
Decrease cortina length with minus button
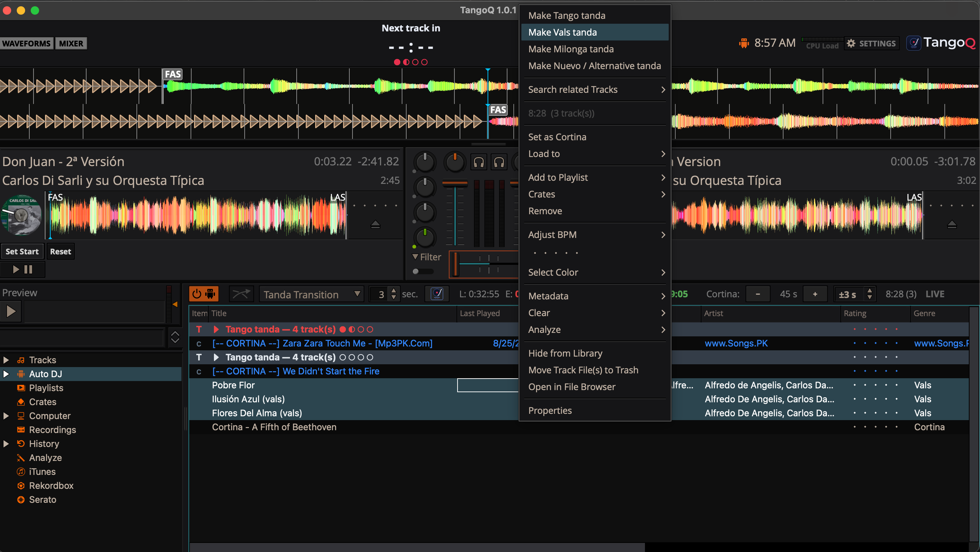[x=757, y=294]
